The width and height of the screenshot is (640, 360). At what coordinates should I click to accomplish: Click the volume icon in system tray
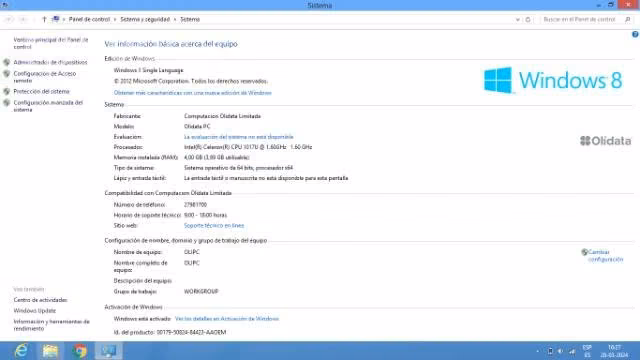[x=560, y=351]
